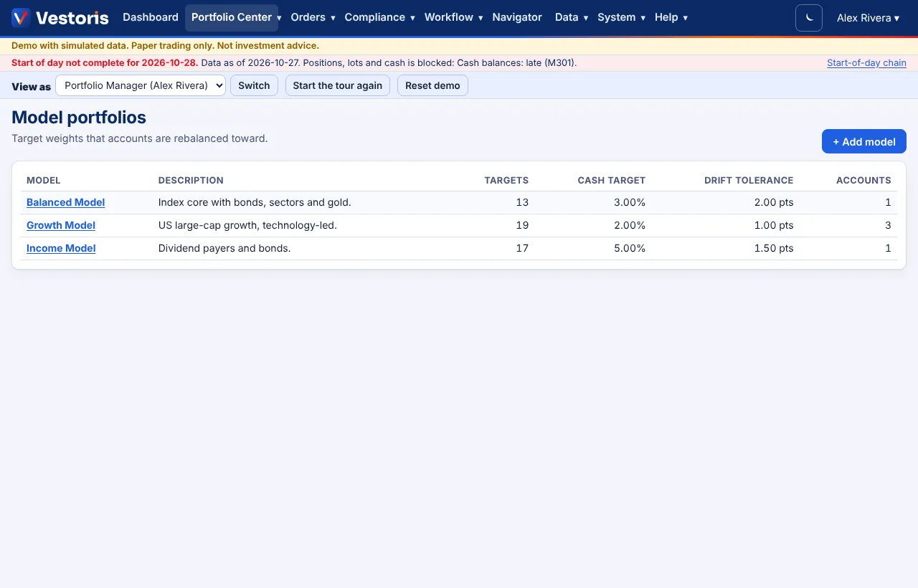Follow the Start-of-day chain link
Viewport: 918px width, 588px height.
[866, 63]
